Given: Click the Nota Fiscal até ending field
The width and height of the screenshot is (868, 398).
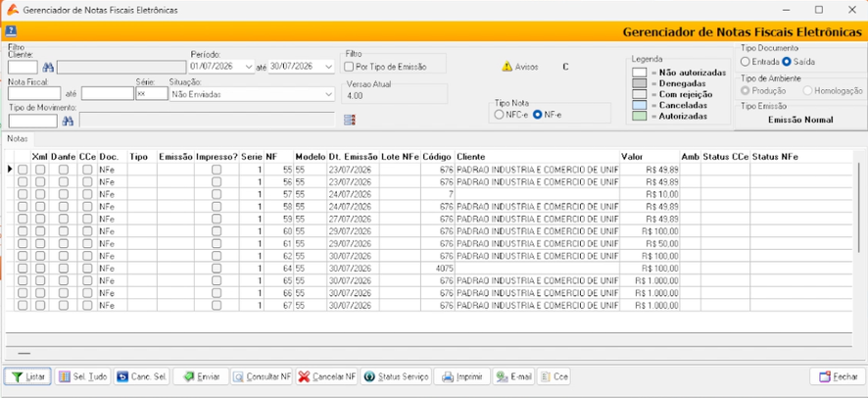Looking at the screenshot, I should click(108, 93).
